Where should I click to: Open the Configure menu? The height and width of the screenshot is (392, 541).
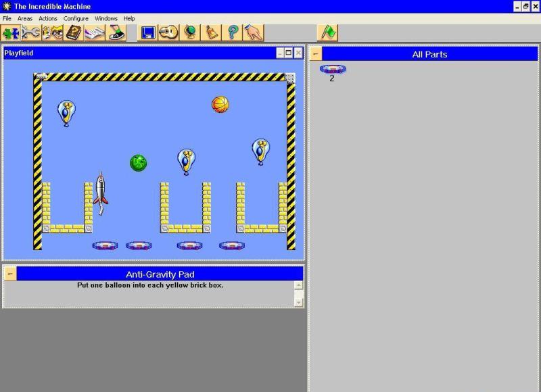tap(76, 18)
